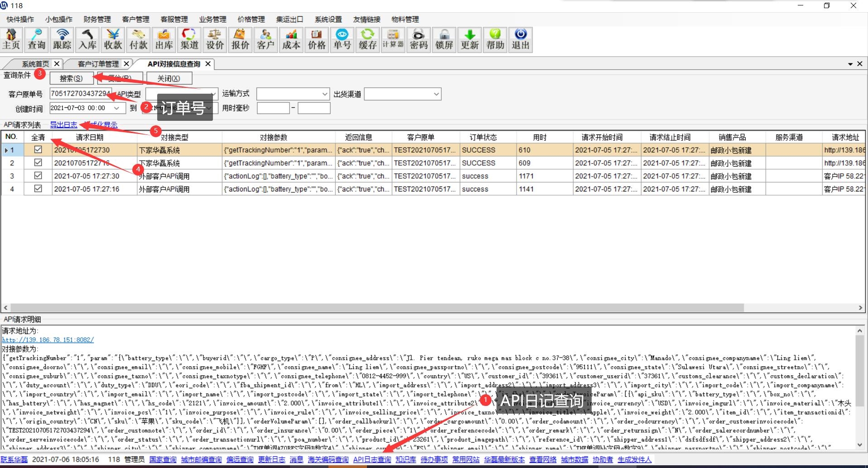Screen dimensions: 868x468
Task: Open the 计算器 calculator tool
Action: [393, 39]
